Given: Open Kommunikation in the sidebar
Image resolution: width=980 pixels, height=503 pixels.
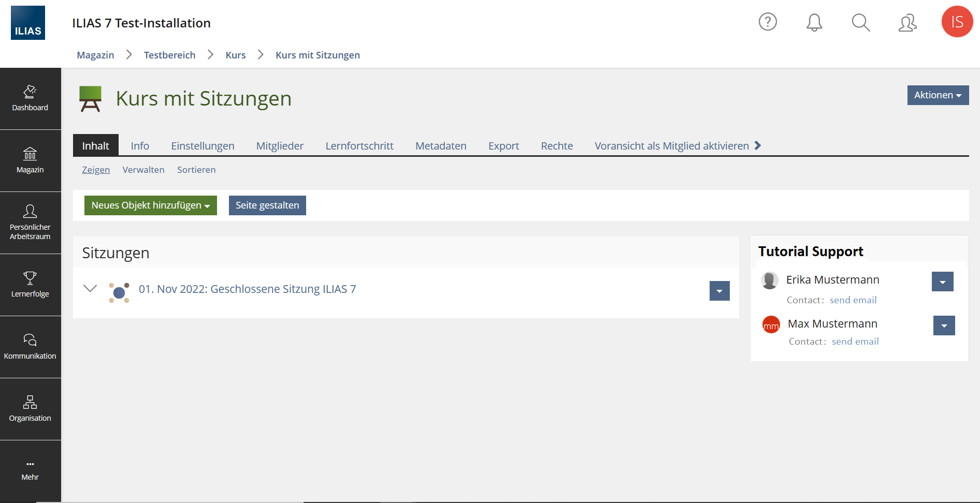Looking at the screenshot, I should (x=30, y=347).
